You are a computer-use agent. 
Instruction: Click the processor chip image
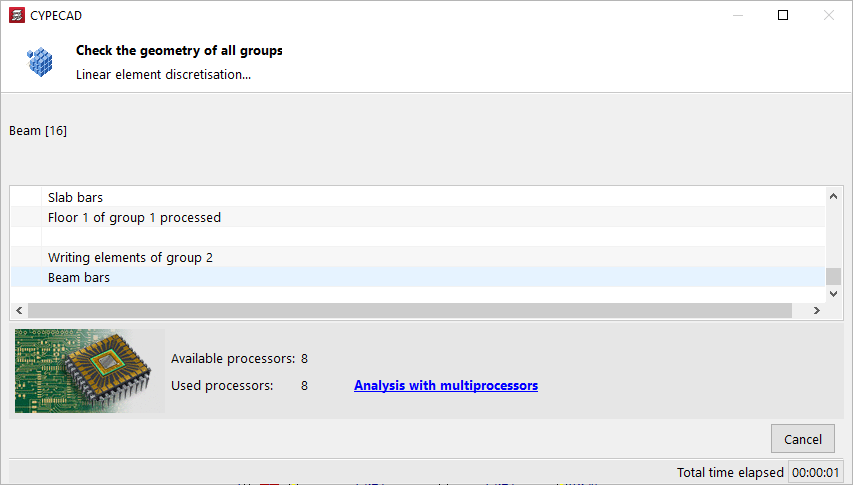[x=90, y=371]
